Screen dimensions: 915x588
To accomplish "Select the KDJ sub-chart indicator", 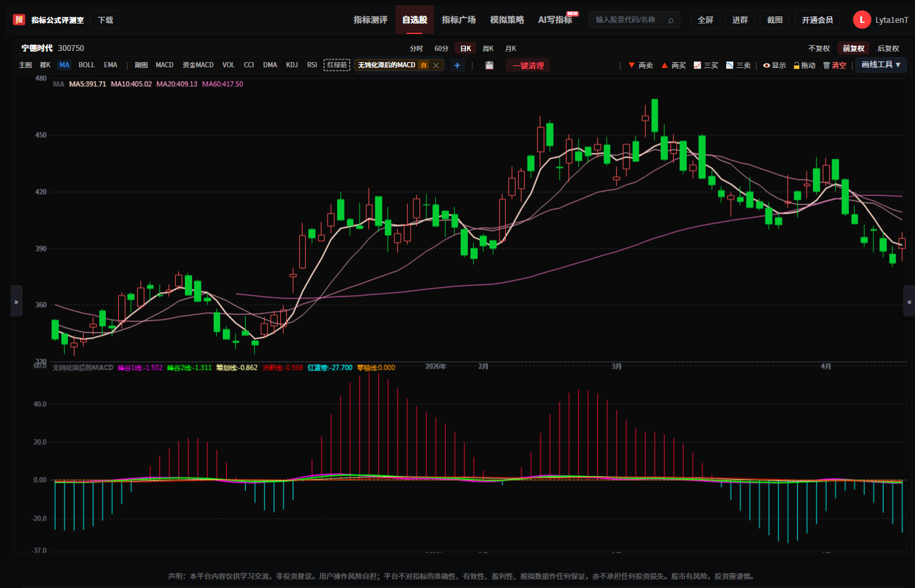I will [x=292, y=65].
